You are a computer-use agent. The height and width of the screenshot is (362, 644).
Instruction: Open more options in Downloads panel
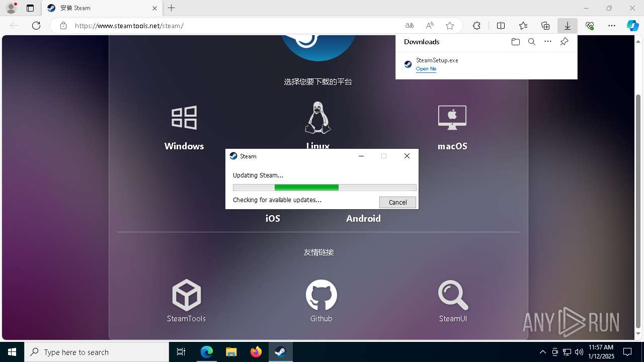tap(548, 42)
